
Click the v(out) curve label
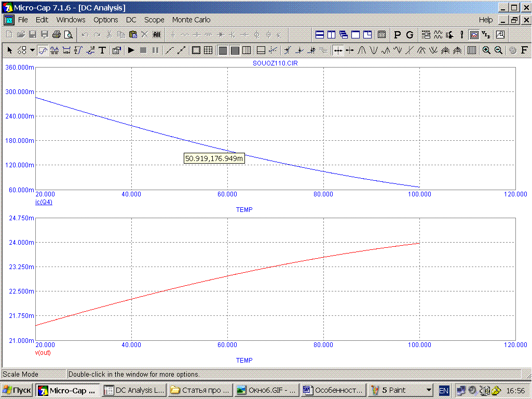pos(43,353)
